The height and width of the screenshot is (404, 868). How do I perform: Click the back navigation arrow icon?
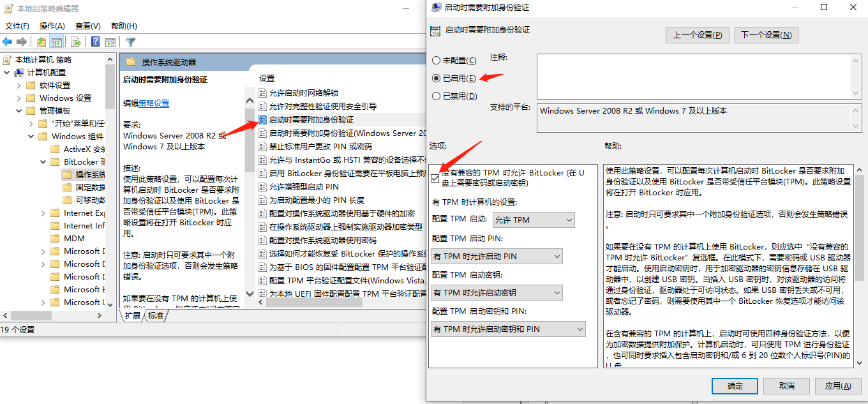click(x=8, y=41)
